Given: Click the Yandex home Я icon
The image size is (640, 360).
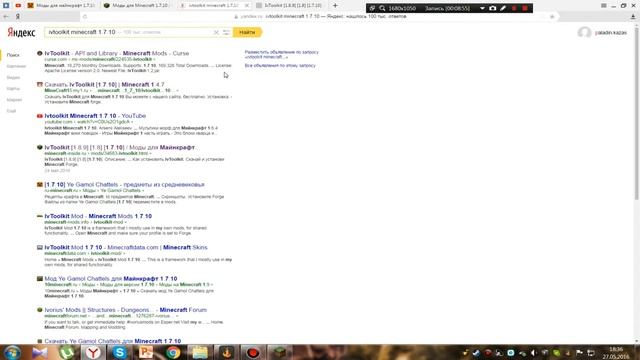Looking at the screenshot, I should 18,16.
